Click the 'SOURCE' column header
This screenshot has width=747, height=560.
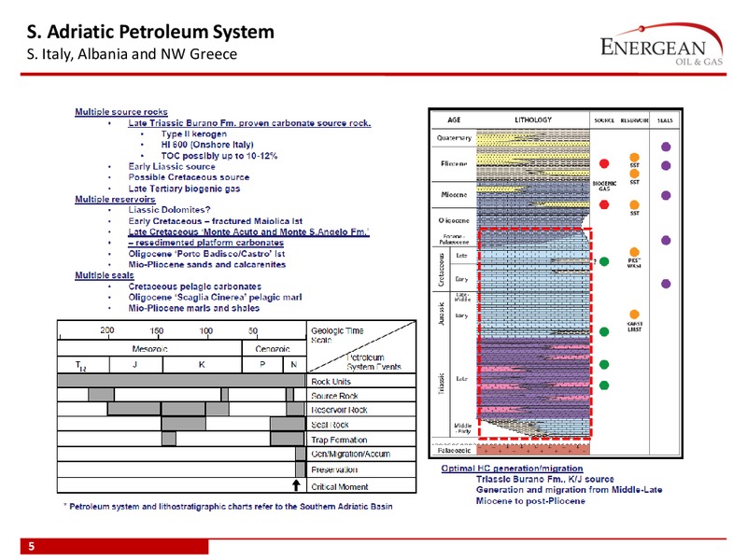coord(604,120)
